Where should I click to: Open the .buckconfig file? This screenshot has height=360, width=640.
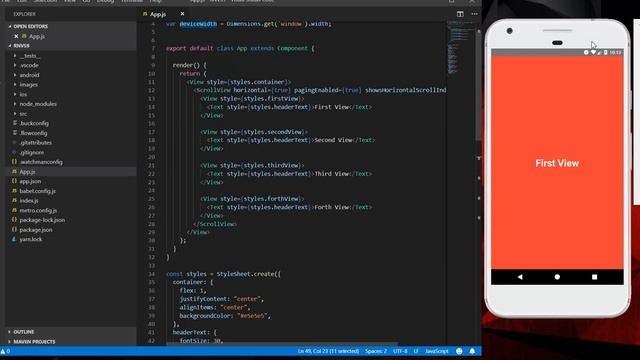tap(34, 123)
